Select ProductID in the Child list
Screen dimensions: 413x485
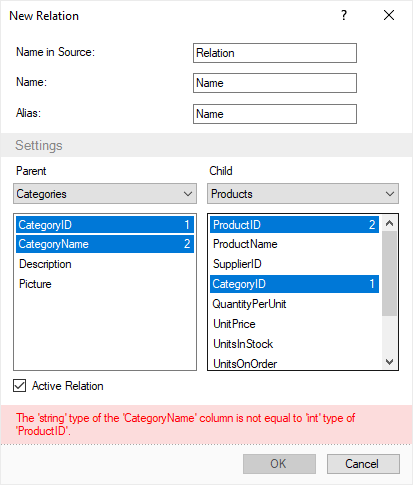coord(294,225)
